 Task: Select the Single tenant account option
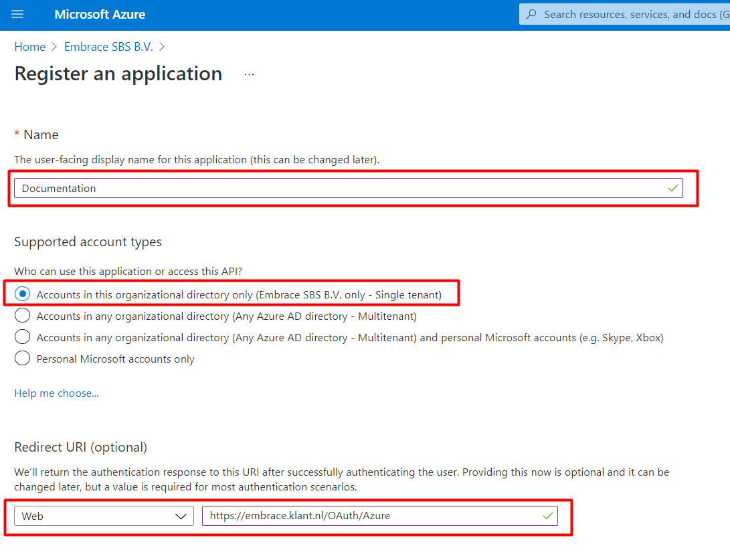point(22,294)
